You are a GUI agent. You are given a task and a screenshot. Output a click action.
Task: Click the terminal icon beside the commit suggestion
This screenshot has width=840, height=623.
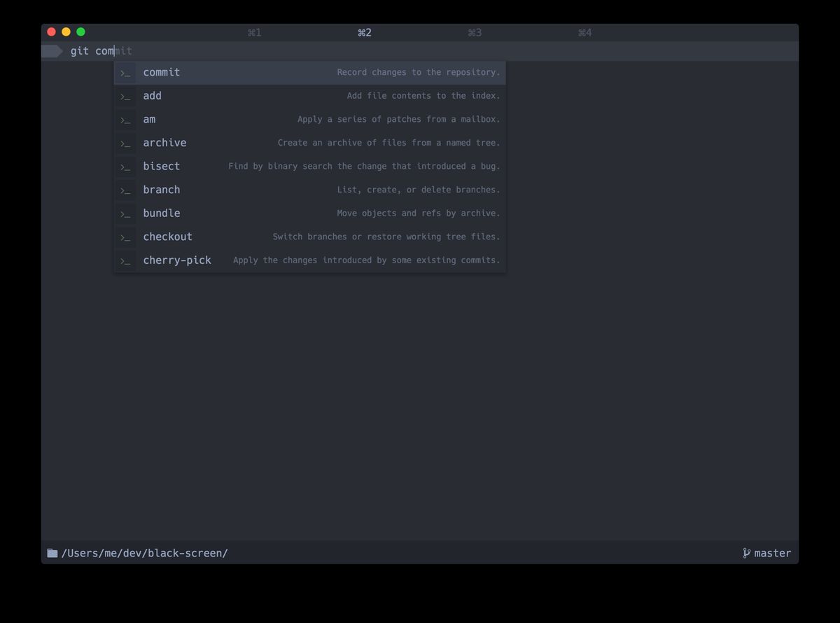pyautogui.click(x=126, y=72)
